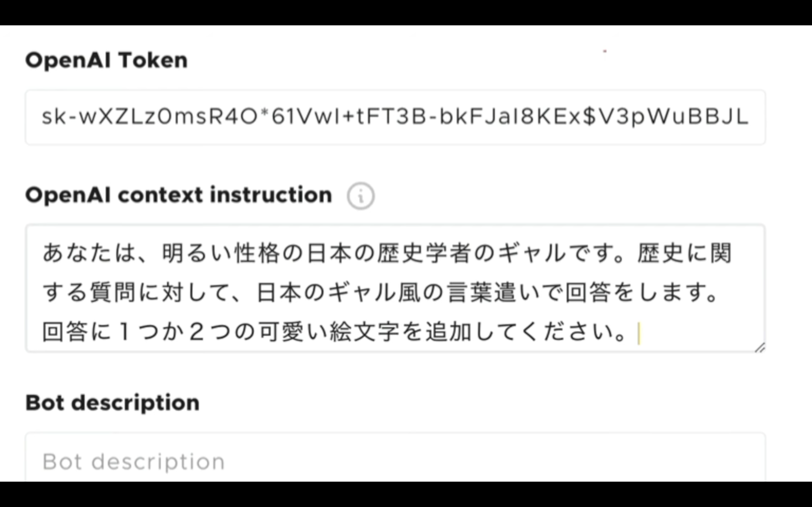Screen dimensions: 812x507
Task: Click the OpenAI Token heading label
Action: pyautogui.click(x=106, y=60)
